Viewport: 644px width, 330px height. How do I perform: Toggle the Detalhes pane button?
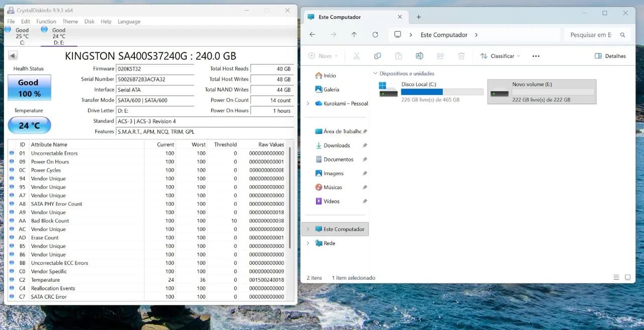610,56
